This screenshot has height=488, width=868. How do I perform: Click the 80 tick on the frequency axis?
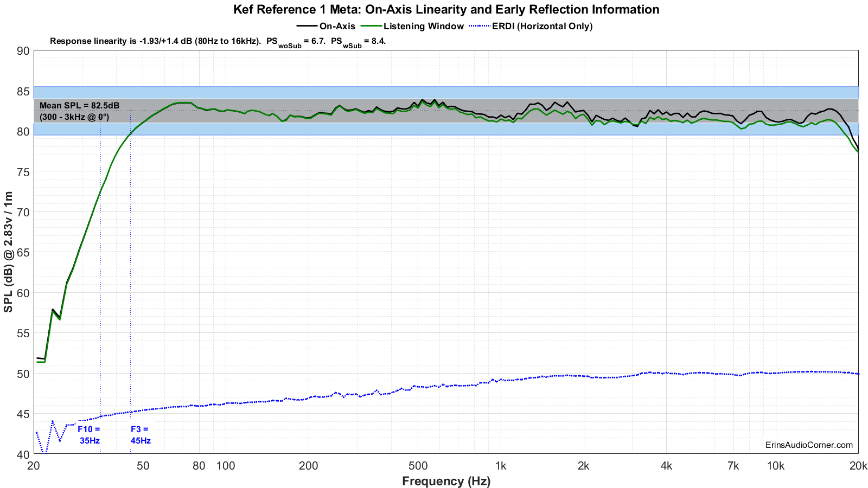coord(199,466)
